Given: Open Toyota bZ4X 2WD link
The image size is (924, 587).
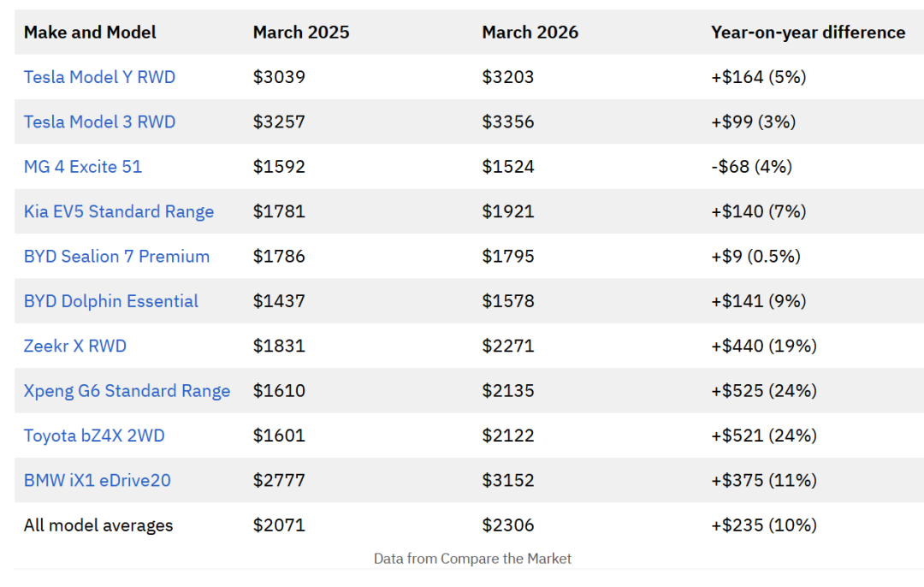Looking at the screenshot, I should tap(94, 436).
